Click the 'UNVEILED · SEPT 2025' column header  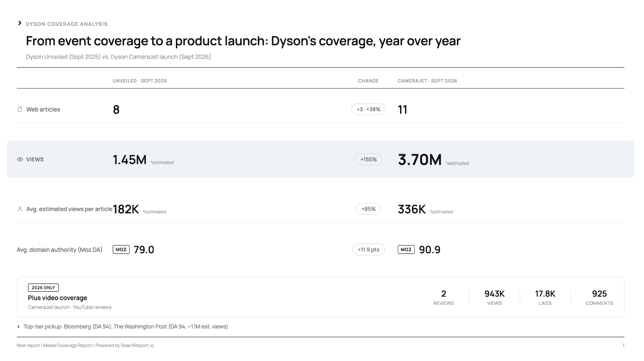tap(140, 81)
